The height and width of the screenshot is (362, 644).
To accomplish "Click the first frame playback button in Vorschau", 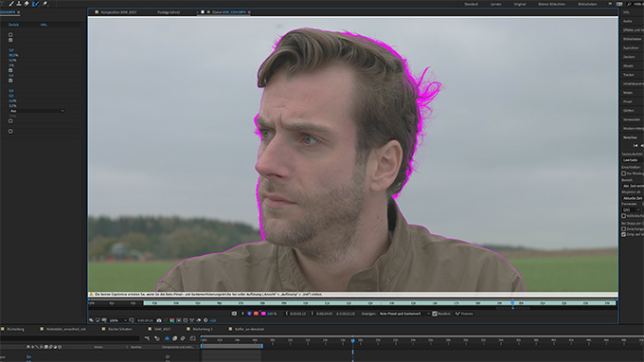I will point(635,145).
